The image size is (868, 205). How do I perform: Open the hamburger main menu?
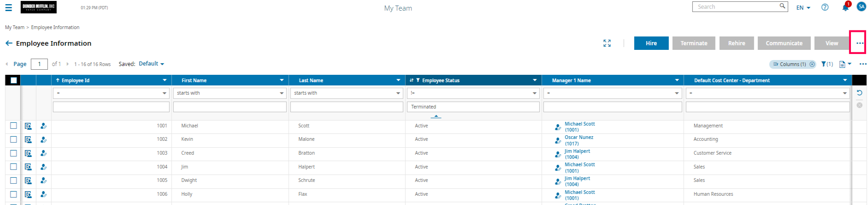[8, 7]
